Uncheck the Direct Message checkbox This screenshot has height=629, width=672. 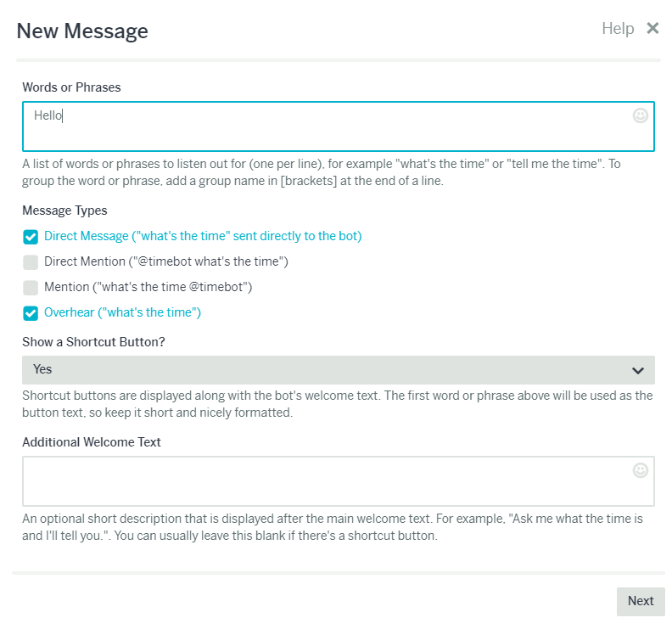tap(31, 237)
